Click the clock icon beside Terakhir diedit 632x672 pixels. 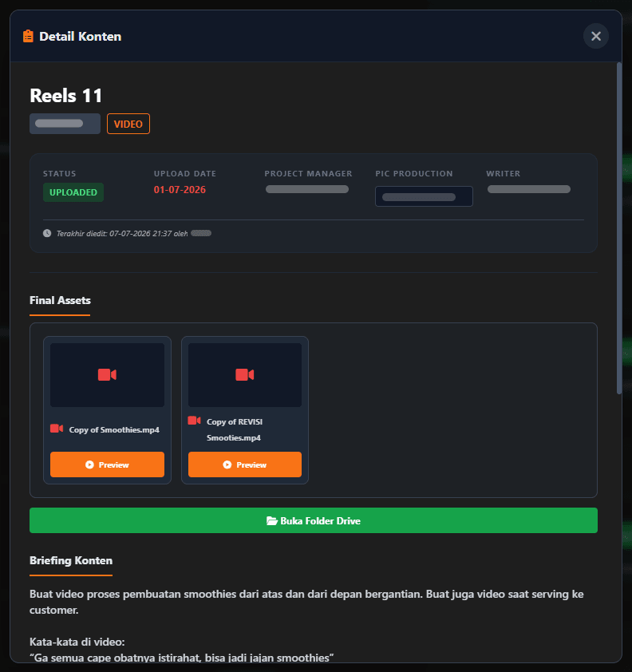point(47,233)
